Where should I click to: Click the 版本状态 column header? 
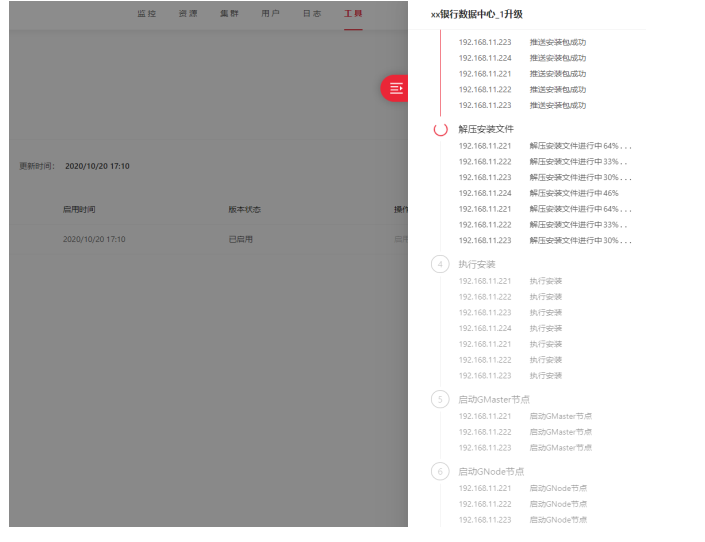244,209
